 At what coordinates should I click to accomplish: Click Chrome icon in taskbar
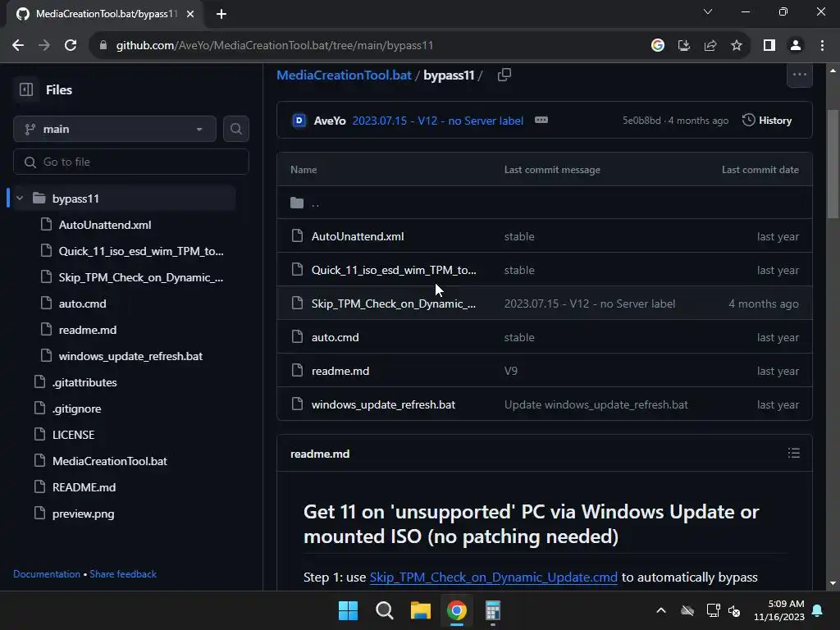pyautogui.click(x=456, y=610)
